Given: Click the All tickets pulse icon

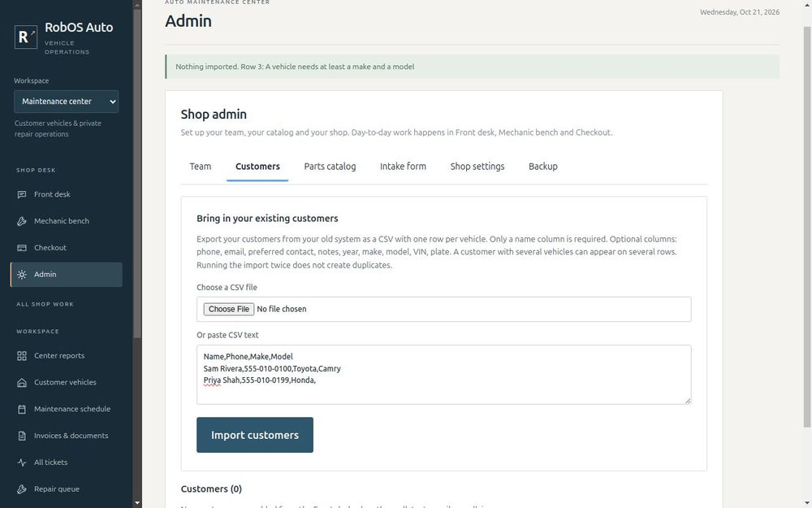Looking at the screenshot, I should point(22,462).
